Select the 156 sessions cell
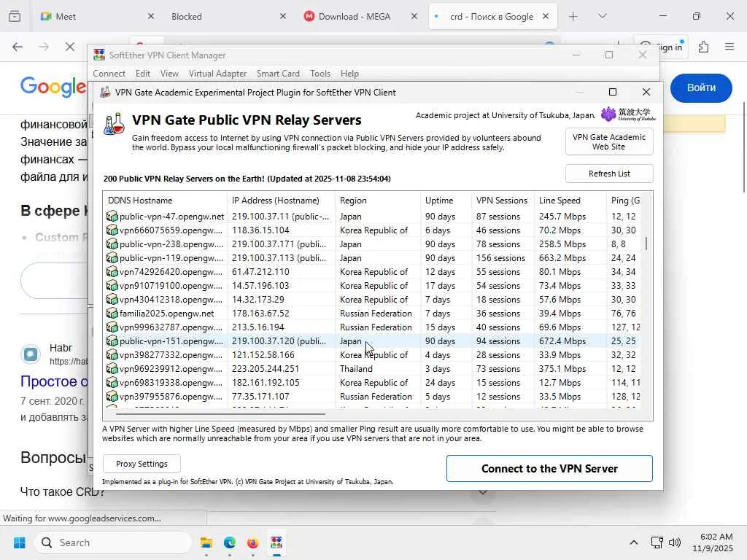The width and height of the screenshot is (747, 560). (x=500, y=257)
